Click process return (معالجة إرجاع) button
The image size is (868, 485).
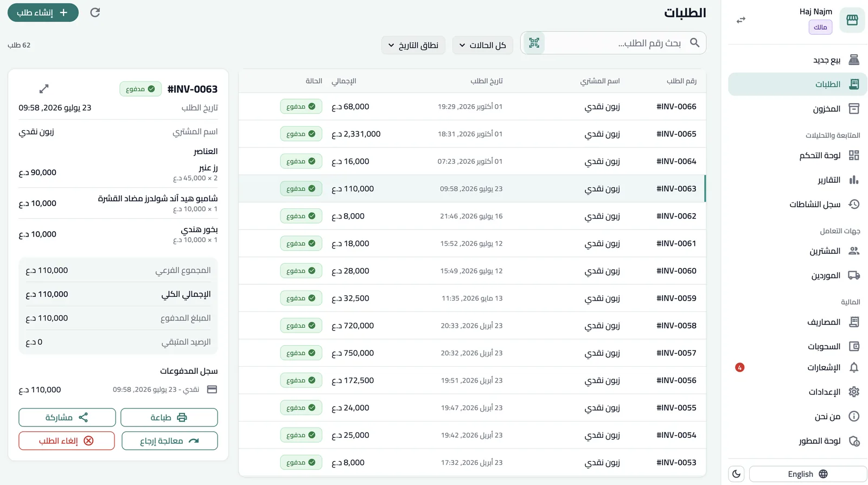(170, 441)
